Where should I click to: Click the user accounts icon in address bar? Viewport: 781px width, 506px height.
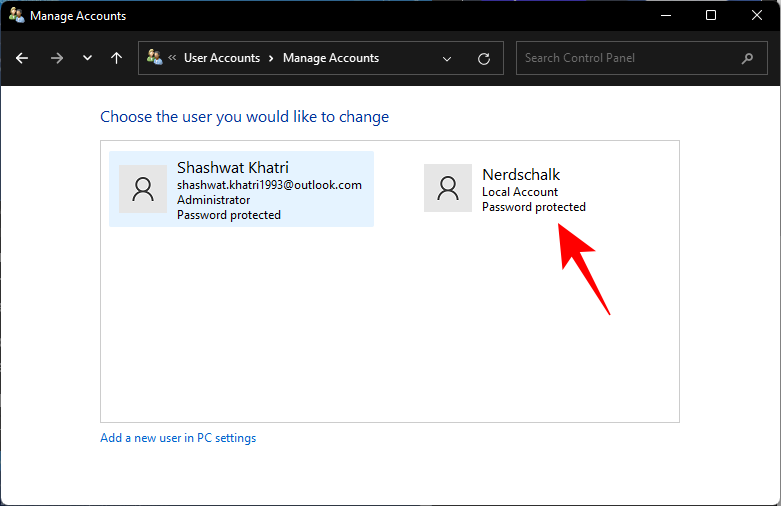[155, 58]
